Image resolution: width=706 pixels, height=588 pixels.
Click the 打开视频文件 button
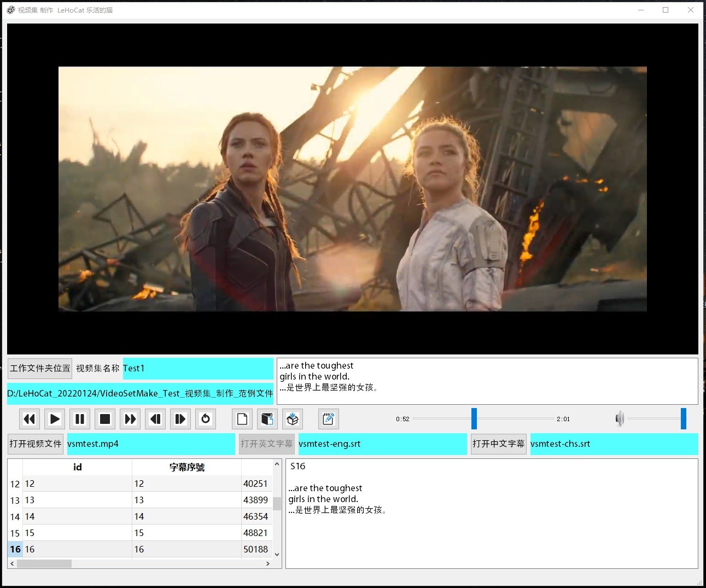tap(36, 444)
